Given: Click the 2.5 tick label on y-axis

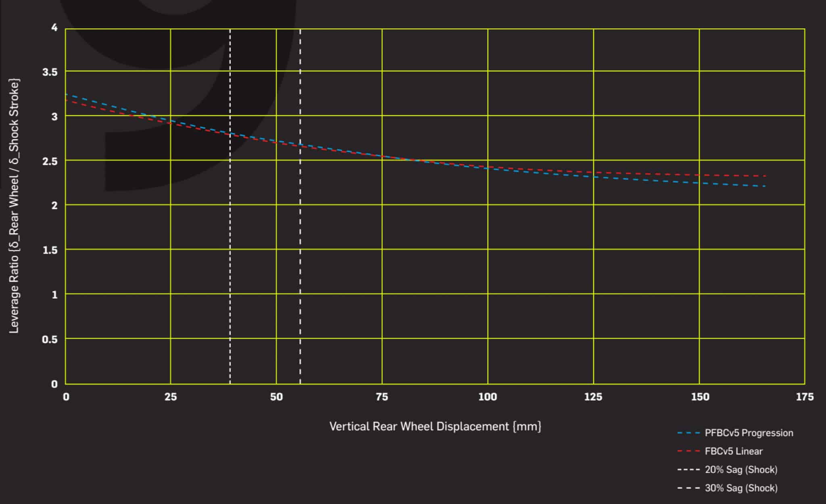Looking at the screenshot, I should click(50, 161).
